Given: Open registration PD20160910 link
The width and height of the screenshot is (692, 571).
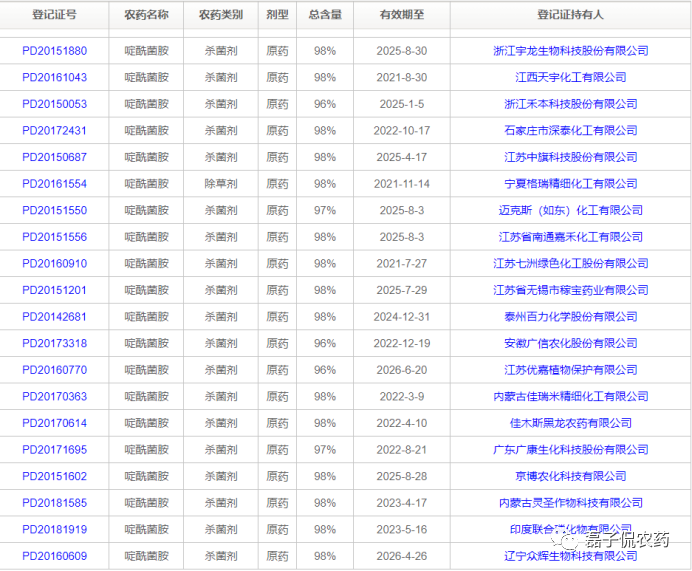Looking at the screenshot, I should coord(54,263).
